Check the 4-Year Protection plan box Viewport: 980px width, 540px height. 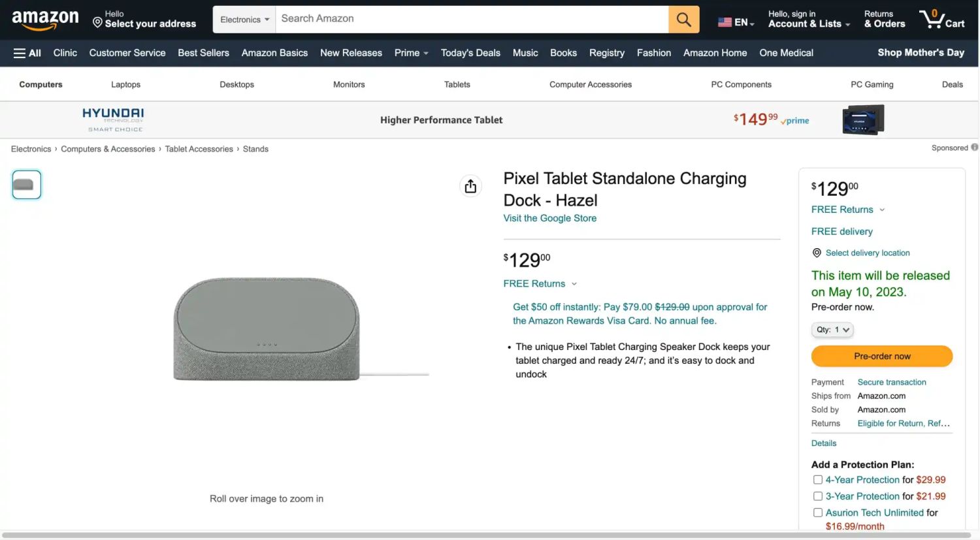coord(817,480)
